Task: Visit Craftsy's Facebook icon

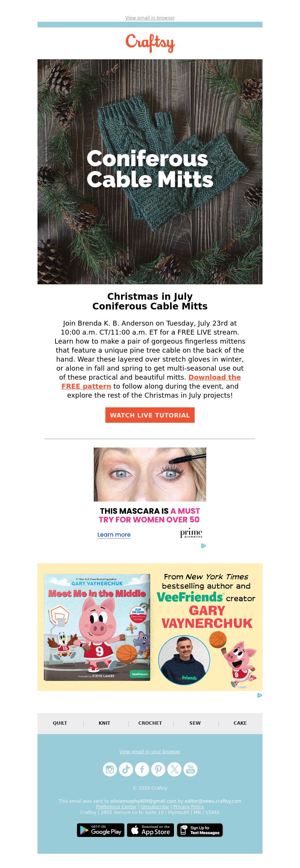Action: coord(142,769)
